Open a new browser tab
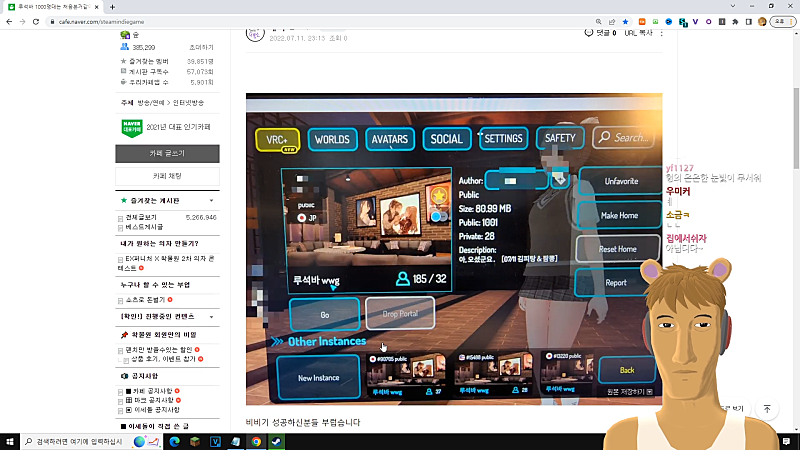This screenshot has height=450, width=800. click(x=112, y=7)
